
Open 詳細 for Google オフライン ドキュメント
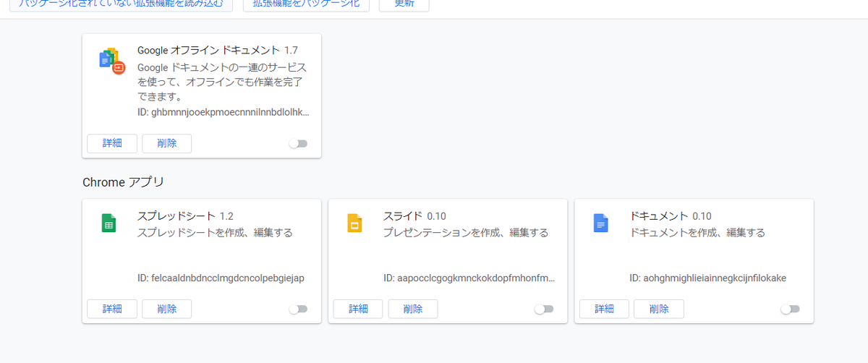(x=112, y=143)
